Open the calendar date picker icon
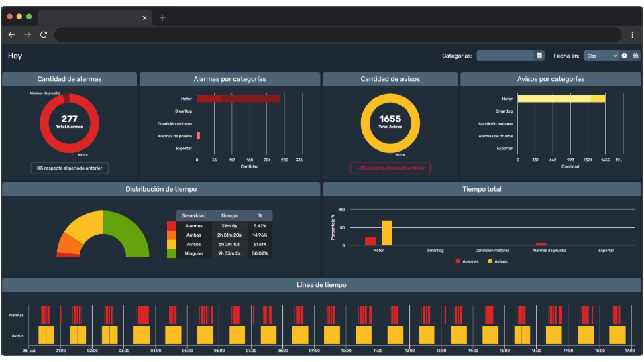The image size is (644, 362). tap(635, 56)
